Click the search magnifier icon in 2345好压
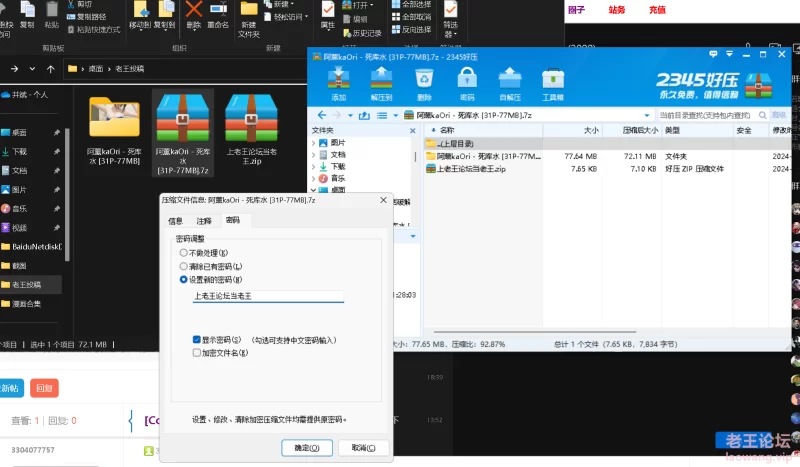This screenshot has height=467, width=800. [762, 115]
